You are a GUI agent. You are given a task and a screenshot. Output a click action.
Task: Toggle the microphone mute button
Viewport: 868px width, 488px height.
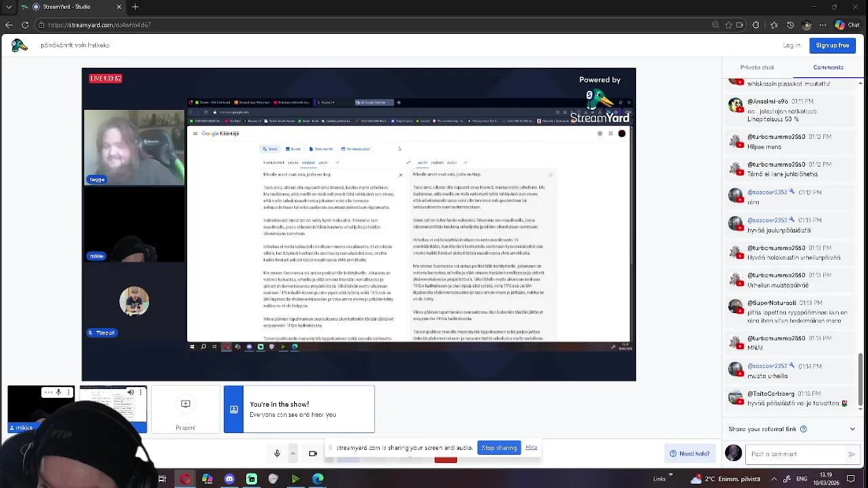[277, 453]
